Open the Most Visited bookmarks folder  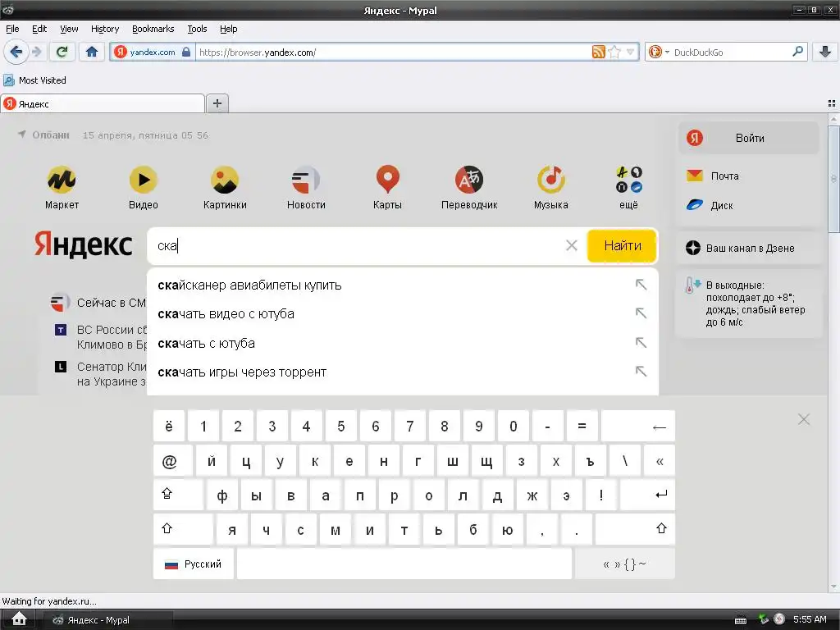(x=34, y=80)
